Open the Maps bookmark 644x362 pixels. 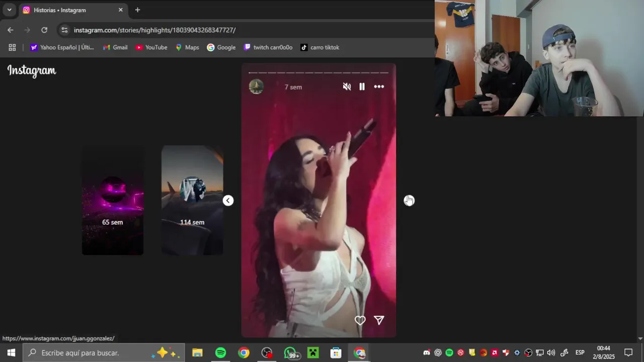[187, 47]
